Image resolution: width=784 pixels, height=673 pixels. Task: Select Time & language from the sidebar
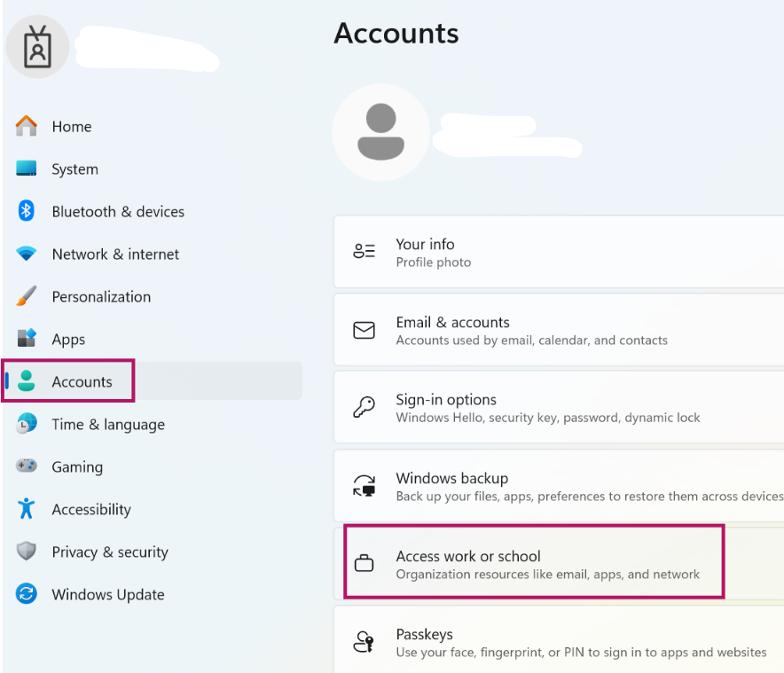click(108, 425)
